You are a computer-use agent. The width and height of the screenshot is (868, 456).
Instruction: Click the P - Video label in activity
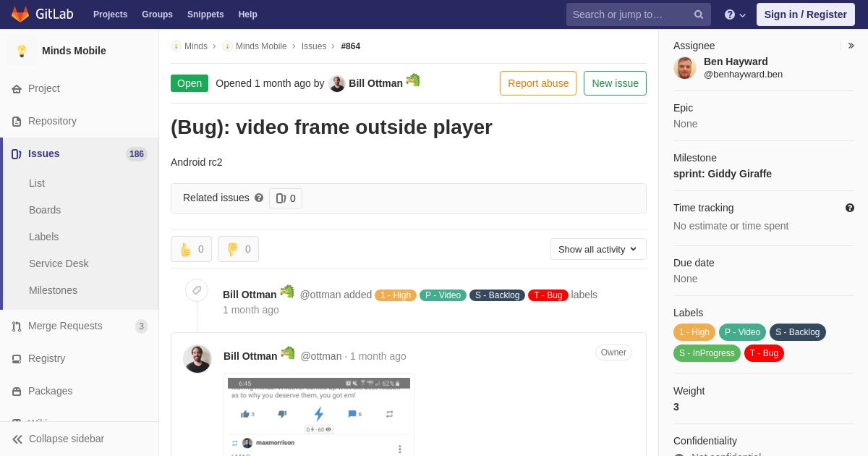coord(443,295)
